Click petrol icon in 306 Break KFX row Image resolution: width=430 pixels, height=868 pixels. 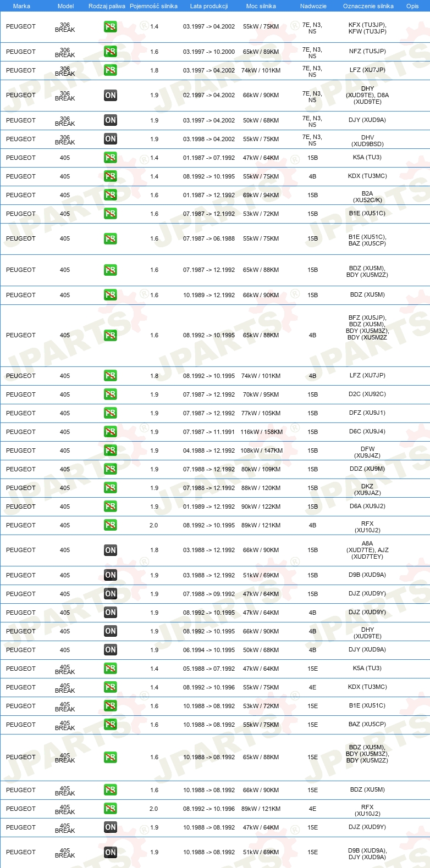111,26
